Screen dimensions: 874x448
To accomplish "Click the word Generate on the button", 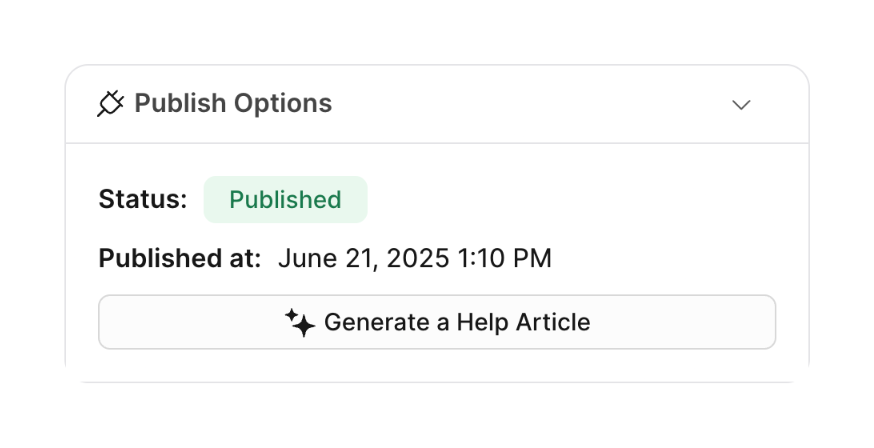I will 366,322.
